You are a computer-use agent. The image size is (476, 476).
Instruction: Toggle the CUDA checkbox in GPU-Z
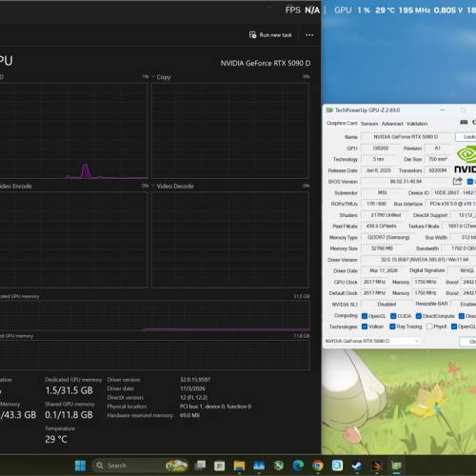393,316
